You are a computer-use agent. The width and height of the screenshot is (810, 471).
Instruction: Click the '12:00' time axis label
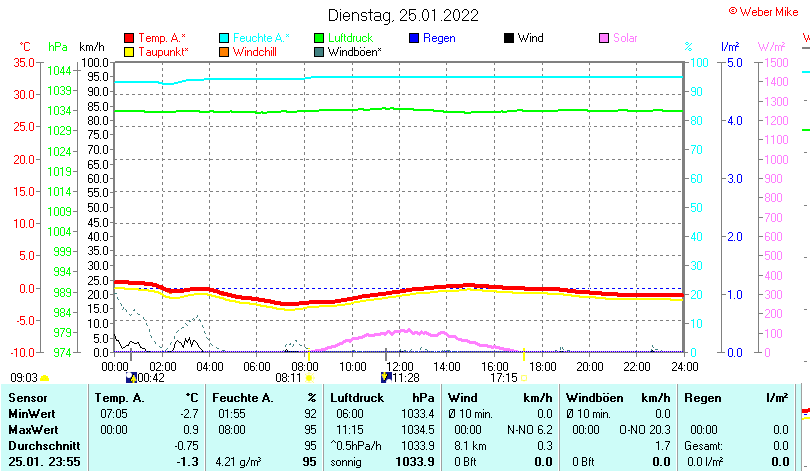(400, 367)
